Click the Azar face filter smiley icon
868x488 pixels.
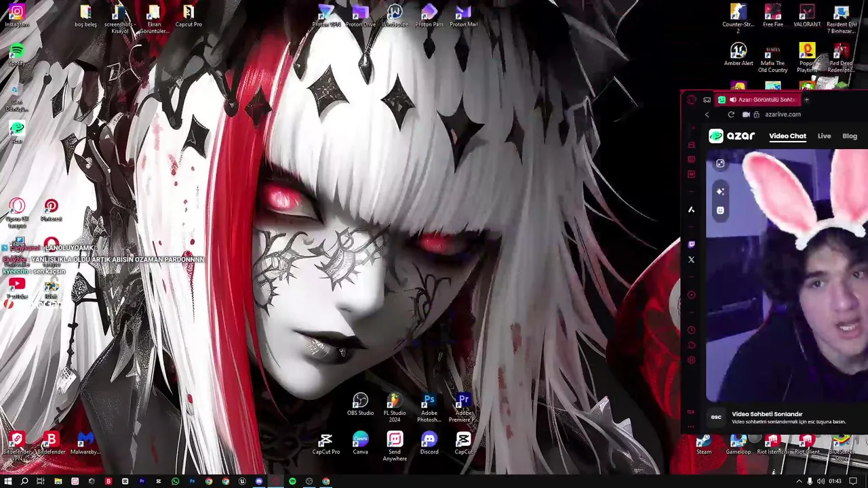pos(720,211)
